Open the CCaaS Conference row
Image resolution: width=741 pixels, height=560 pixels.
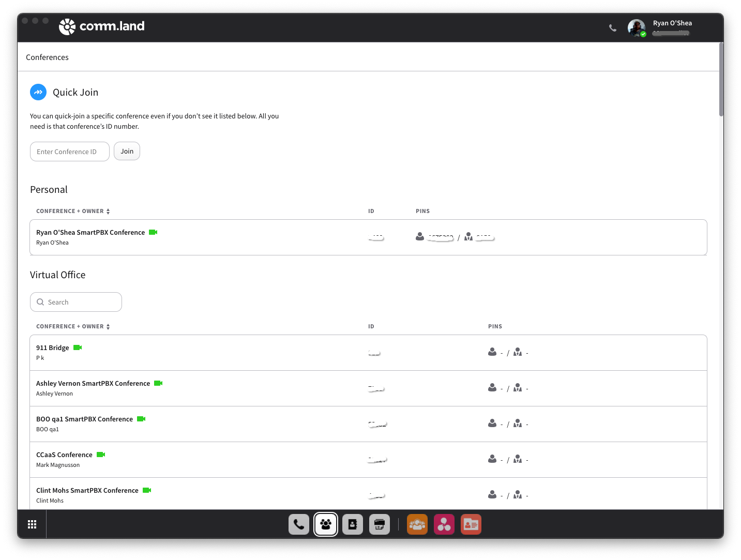(x=368, y=460)
